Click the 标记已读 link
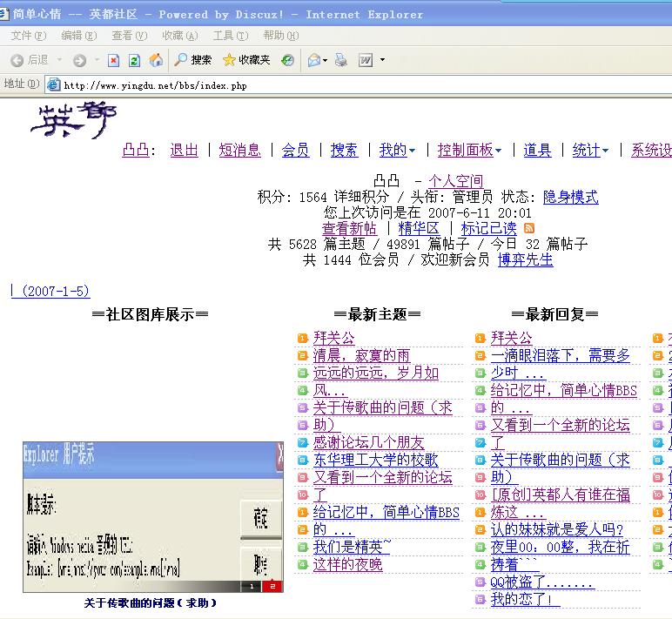The image size is (672, 619). click(x=488, y=228)
